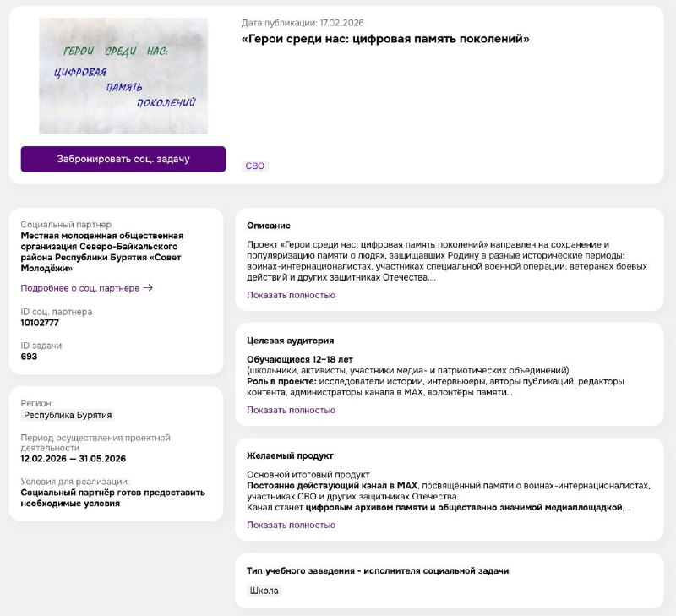Click the "Тип учебного заведения" heading
The height and width of the screenshot is (616, 676).
[x=378, y=571]
